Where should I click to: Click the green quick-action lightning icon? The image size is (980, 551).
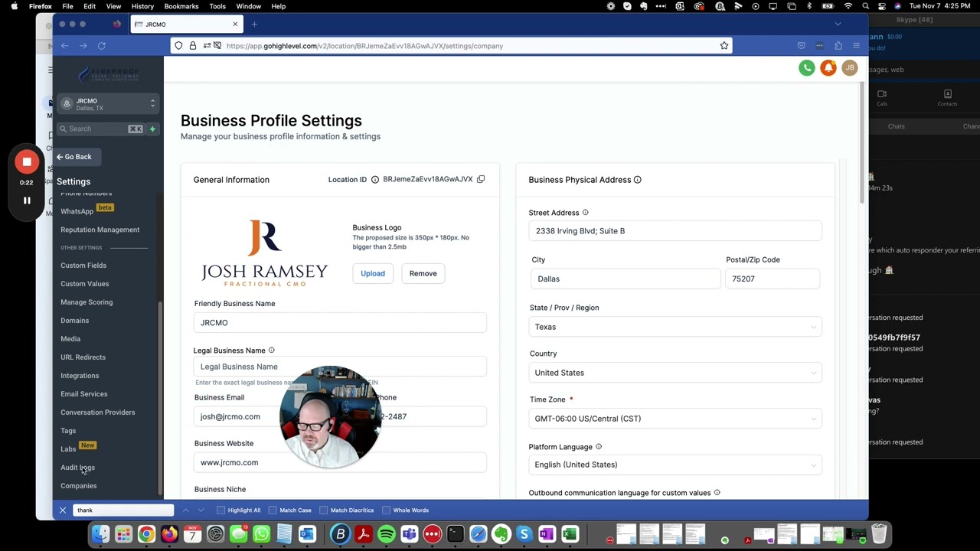tap(152, 129)
